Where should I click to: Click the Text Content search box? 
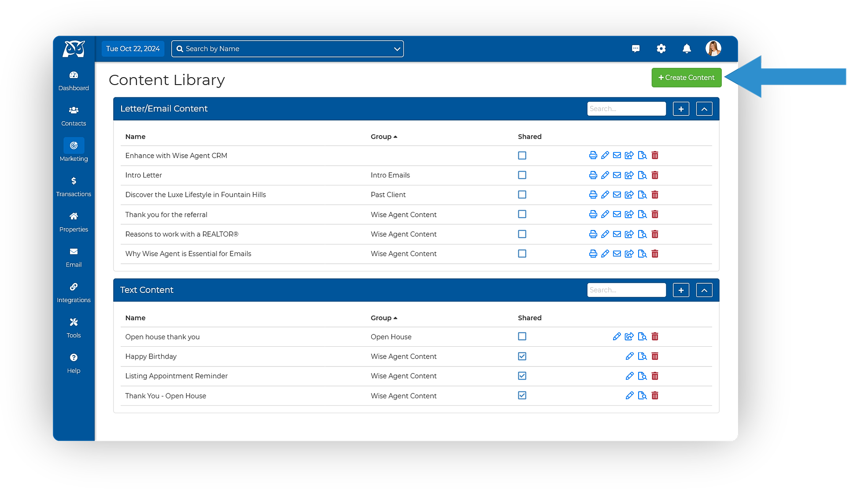tap(626, 290)
